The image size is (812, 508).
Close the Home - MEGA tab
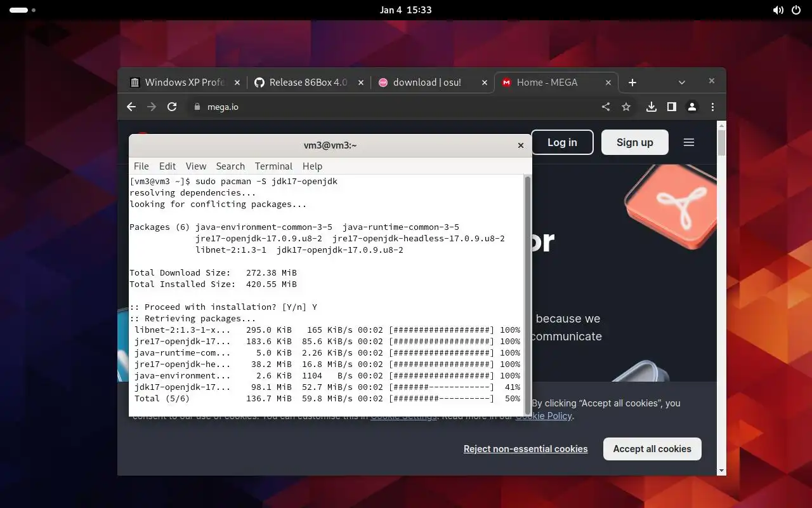(608, 83)
